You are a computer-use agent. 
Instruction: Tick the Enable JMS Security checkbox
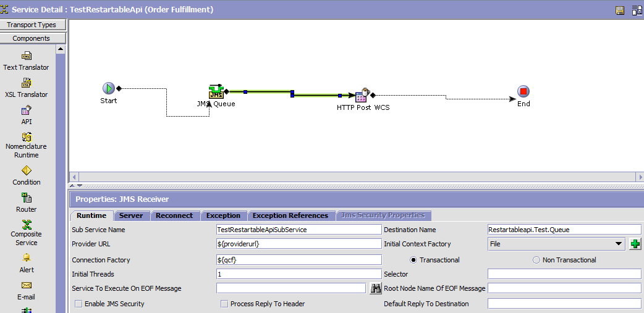coord(78,304)
